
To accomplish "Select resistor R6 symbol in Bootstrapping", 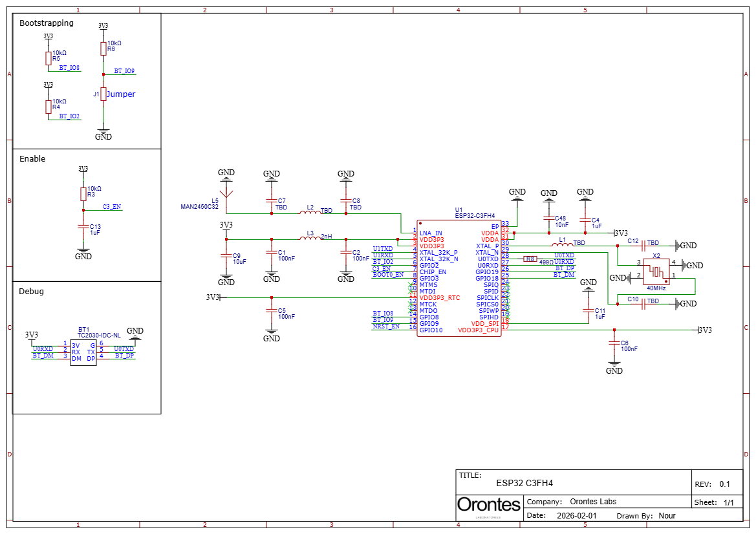I will pyautogui.click(x=103, y=48).
